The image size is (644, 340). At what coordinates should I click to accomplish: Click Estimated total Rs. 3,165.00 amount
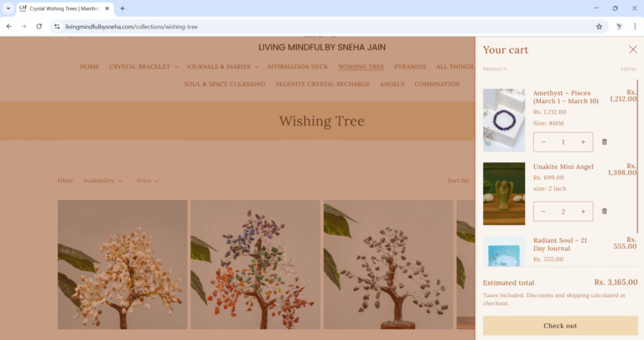point(615,281)
